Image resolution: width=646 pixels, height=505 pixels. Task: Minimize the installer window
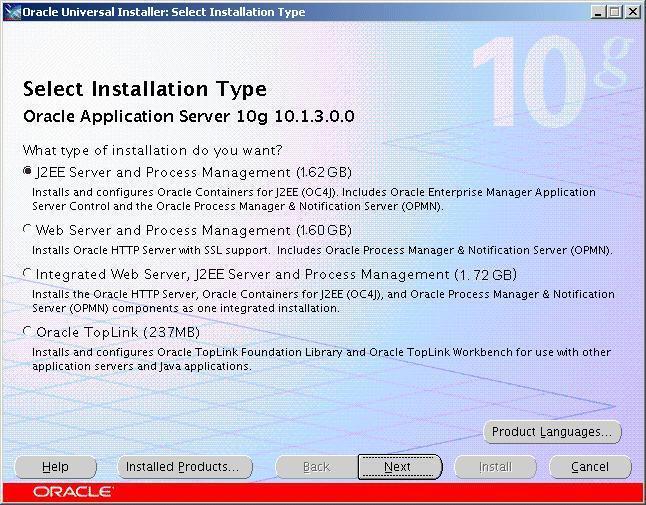598,12
